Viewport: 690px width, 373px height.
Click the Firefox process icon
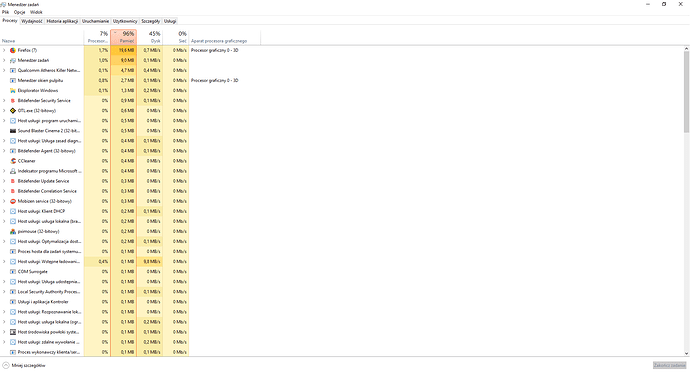pyautogui.click(x=13, y=50)
